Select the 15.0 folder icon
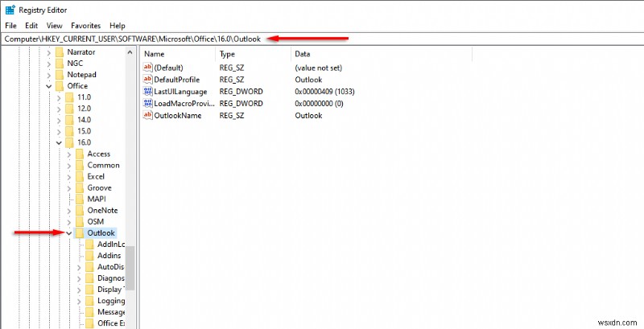 pyautogui.click(x=70, y=131)
